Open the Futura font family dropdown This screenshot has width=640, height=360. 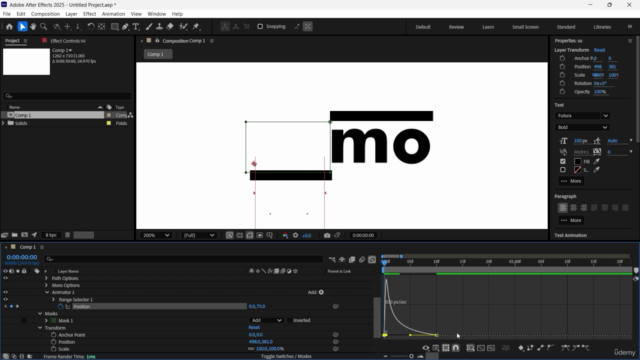click(582, 116)
